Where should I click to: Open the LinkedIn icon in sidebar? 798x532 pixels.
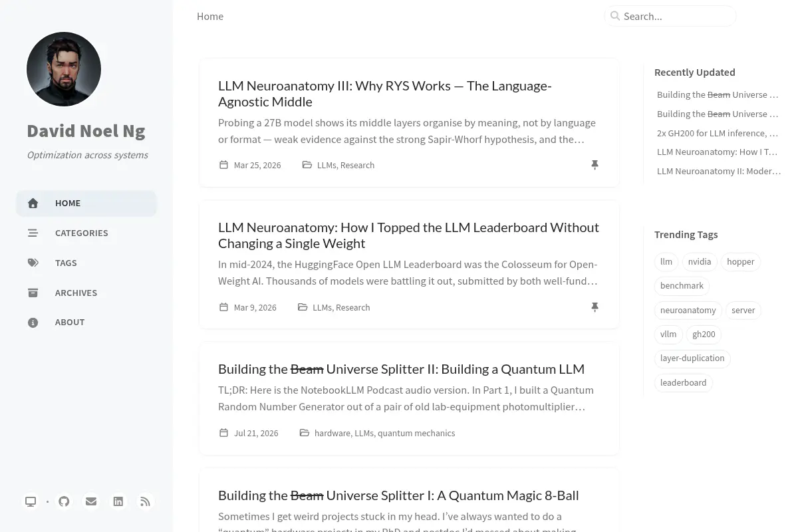pos(118,501)
